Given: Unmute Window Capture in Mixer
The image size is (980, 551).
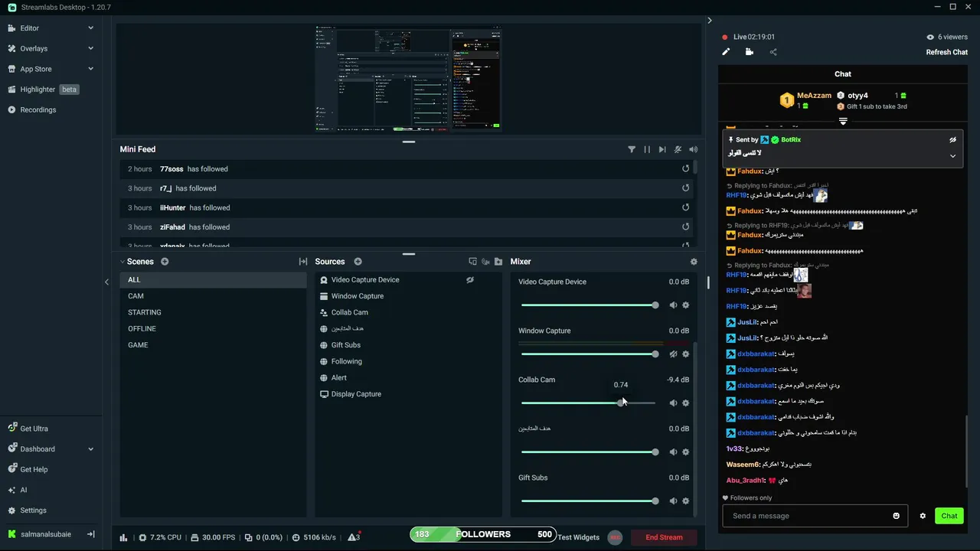Looking at the screenshot, I should pyautogui.click(x=673, y=354).
